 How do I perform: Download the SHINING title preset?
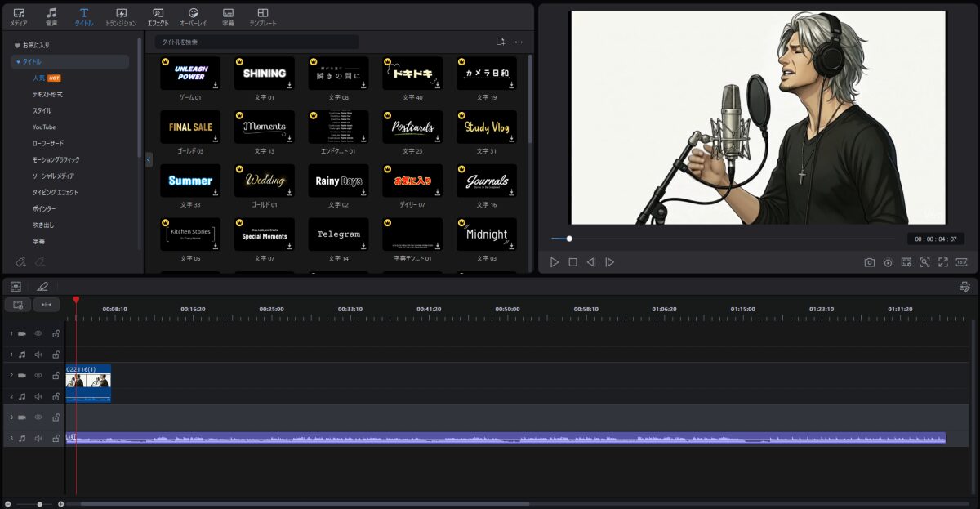(290, 84)
